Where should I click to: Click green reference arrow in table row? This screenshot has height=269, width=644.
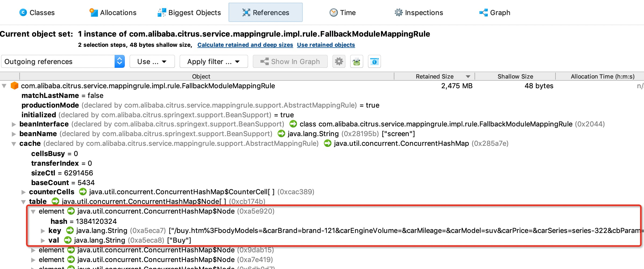pyautogui.click(x=55, y=201)
